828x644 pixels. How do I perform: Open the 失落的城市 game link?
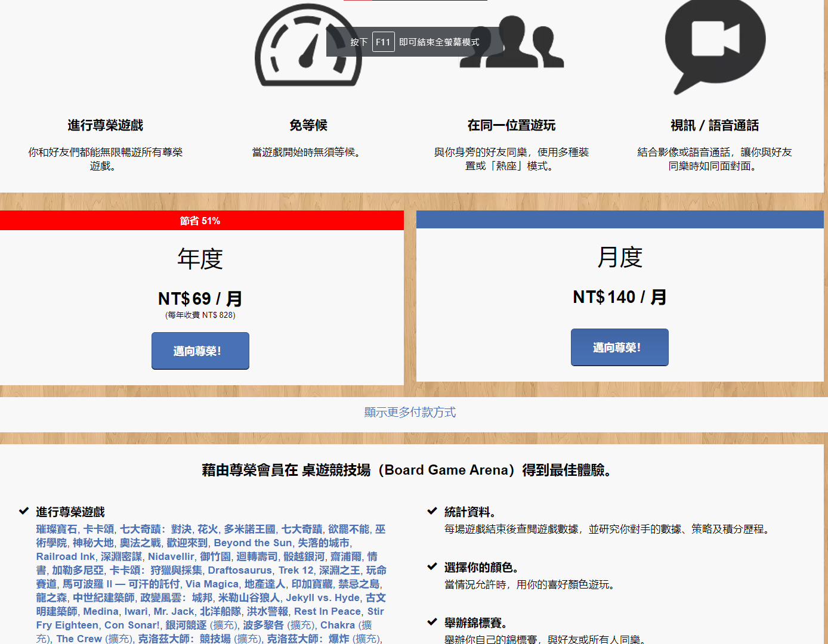click(x=323, y=543)
